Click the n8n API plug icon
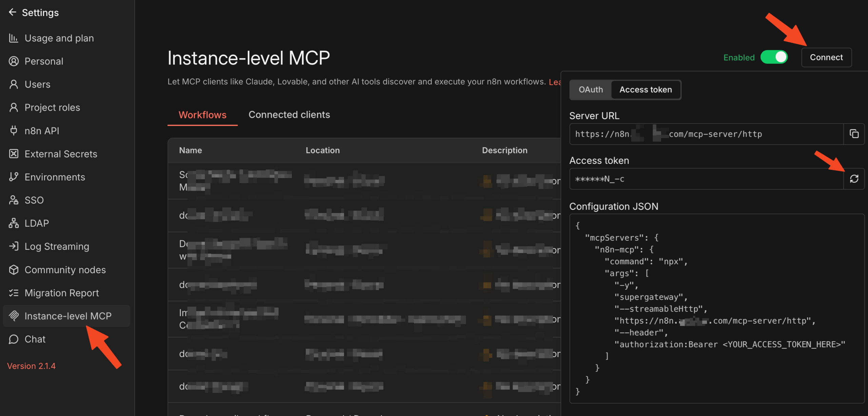The height and width of the screenshot is (416, 868). 14,131
